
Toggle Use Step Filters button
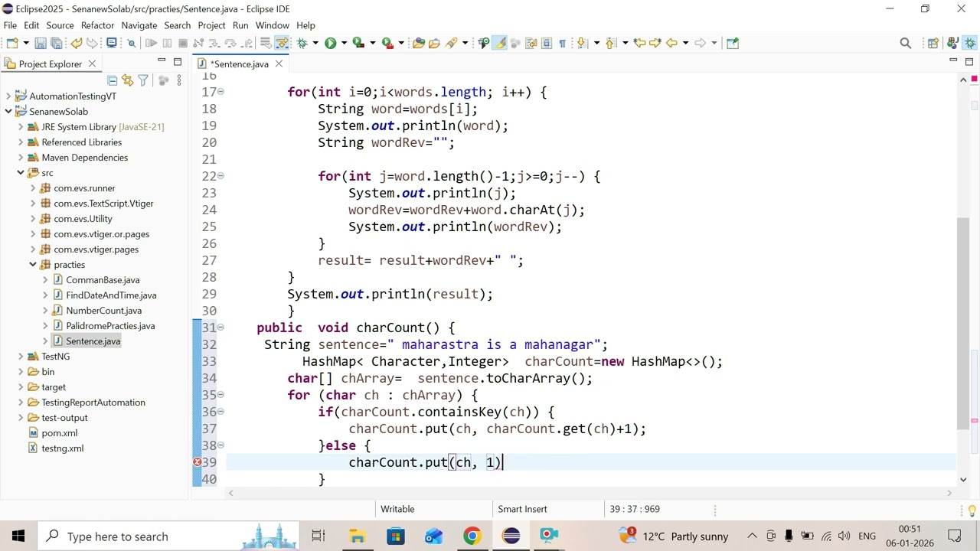(x=282, y=43)
